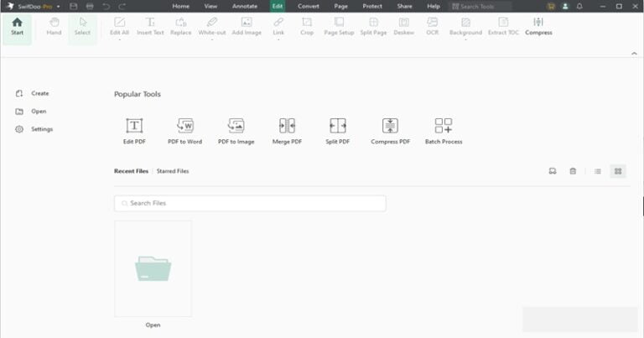
Task: Open the Merge PDF tool
Action: click(287, 131)
